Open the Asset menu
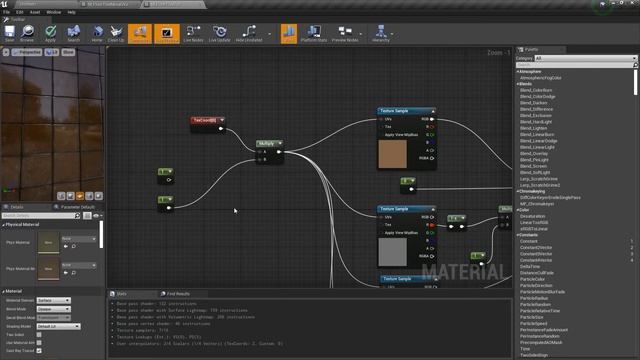 click(35, 12)
